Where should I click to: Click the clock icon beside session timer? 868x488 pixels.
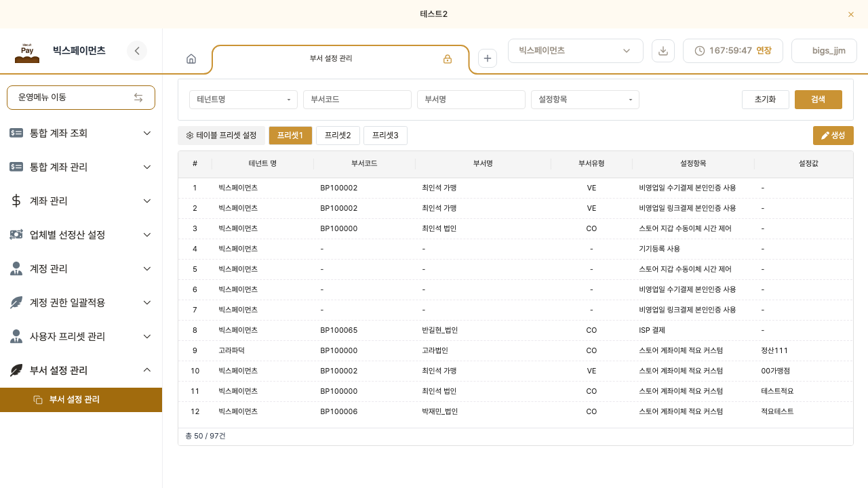pos(700,51)
